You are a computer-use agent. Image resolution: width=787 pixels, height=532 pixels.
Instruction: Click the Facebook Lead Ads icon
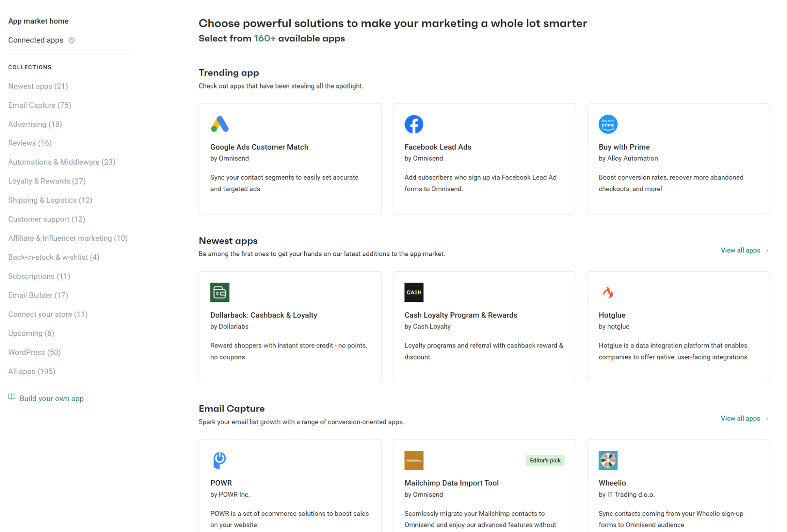[413, 124]
